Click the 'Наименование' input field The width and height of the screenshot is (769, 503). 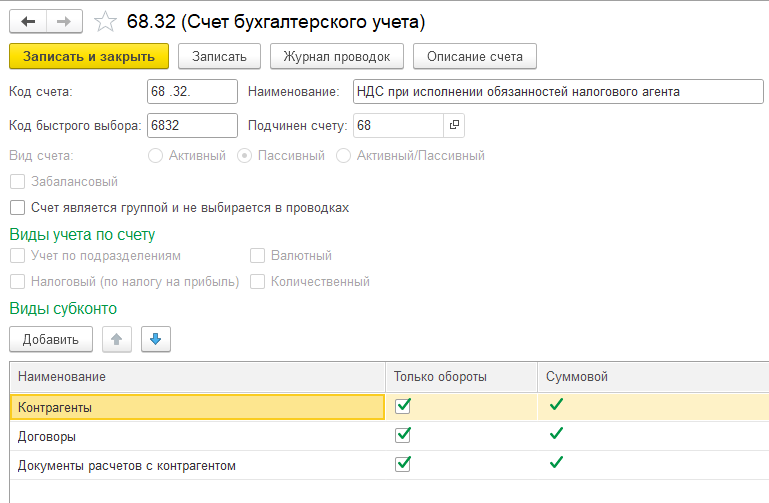pyautogui.click(x=557, y=92)
